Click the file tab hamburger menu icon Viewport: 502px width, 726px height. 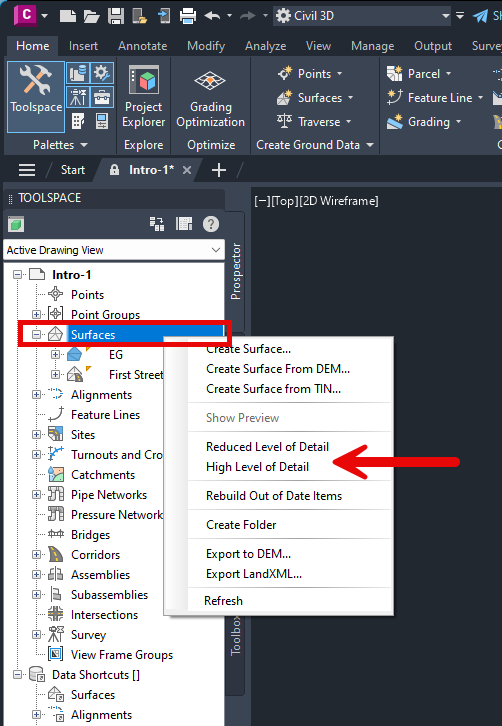point(27,170)
